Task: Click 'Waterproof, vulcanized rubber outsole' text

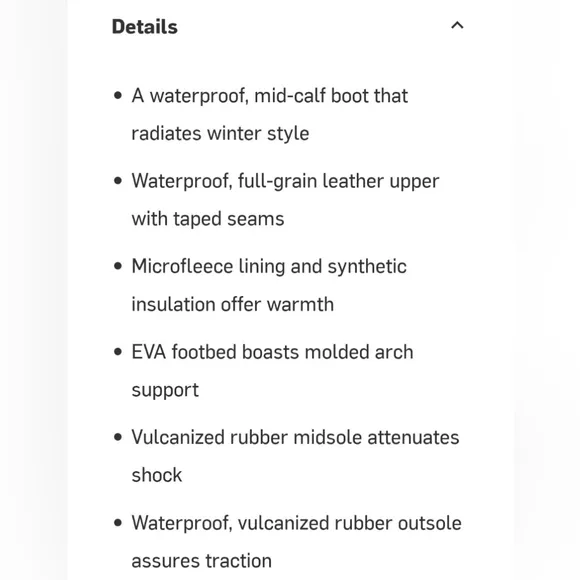Action: click(296, 523)
